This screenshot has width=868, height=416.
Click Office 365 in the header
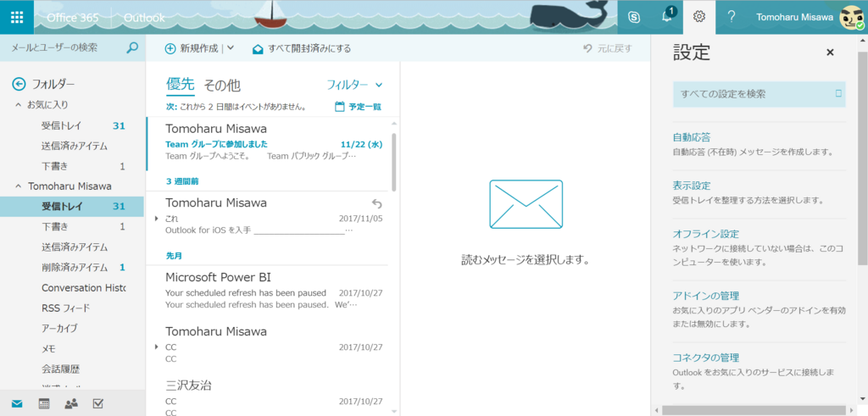coord(73,18)
